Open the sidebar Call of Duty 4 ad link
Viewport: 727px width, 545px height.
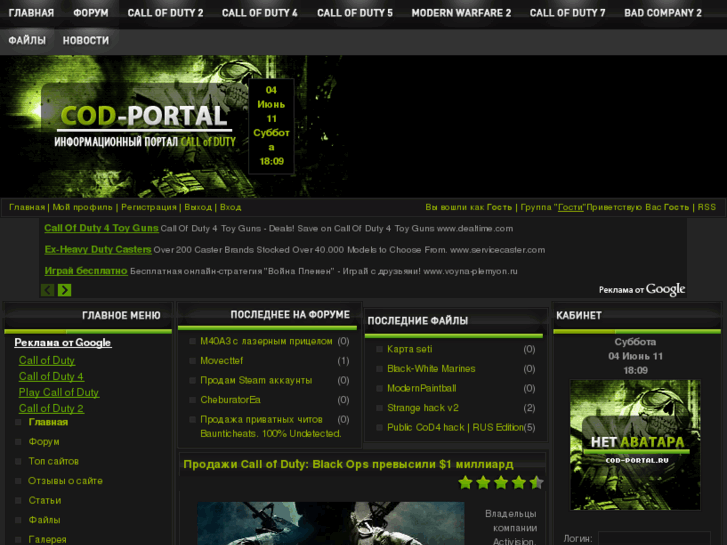51,376
